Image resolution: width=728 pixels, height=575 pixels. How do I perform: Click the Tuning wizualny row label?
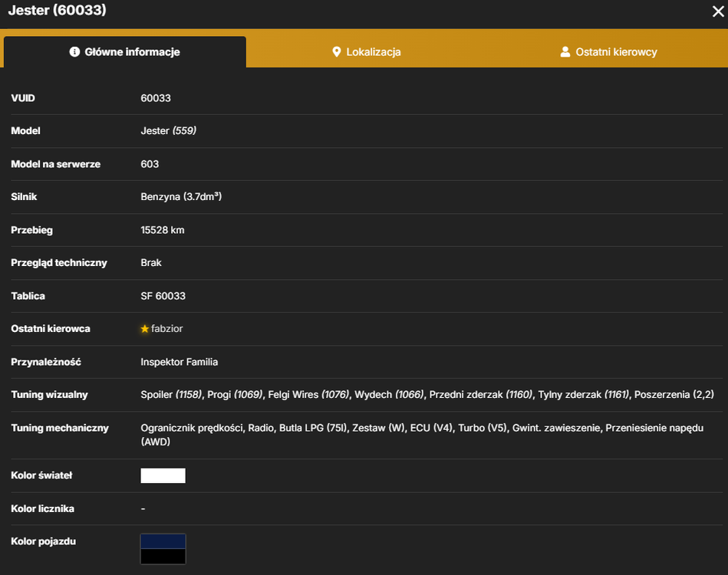pos(49,395)
